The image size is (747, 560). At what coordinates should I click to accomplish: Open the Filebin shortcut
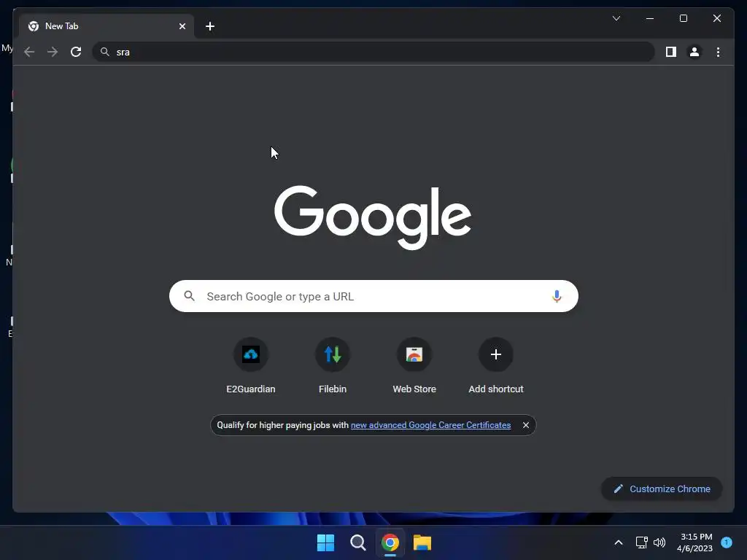(333, 366)
